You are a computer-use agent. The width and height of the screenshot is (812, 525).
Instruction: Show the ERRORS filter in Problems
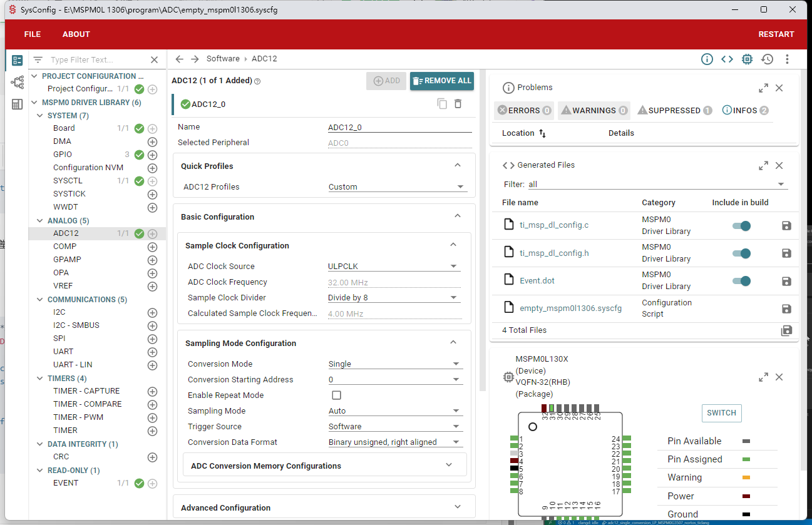pyautogui.click(x=525, y=111)
